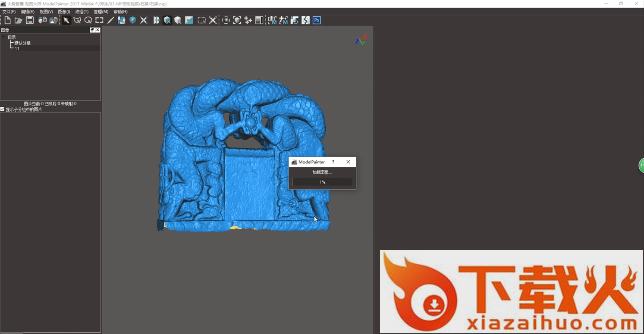The width and height of the screenshot is (644, 334).
Task: Select the arrow pointer tool
Action: [66, 20]
